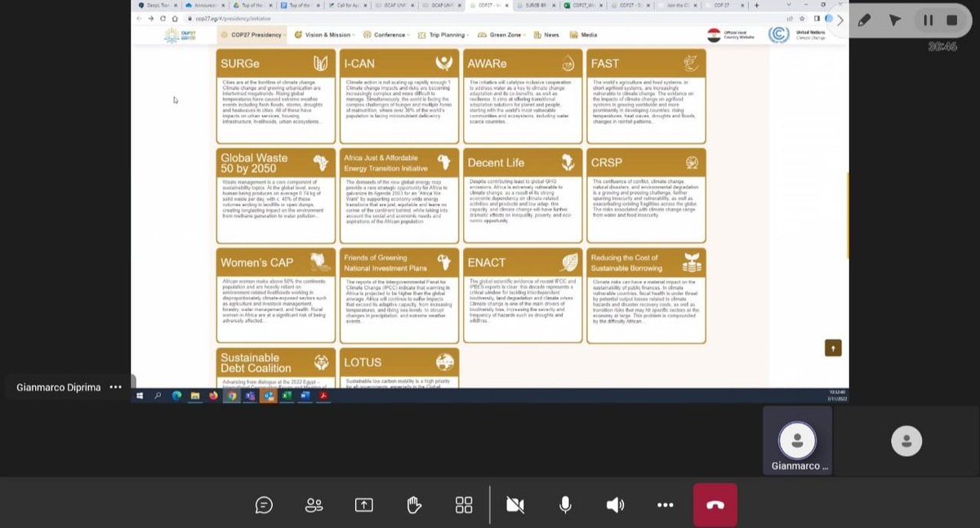Click the CRSP card icon
This screenshot has height=528, width=980.
(x=692, y=162)
